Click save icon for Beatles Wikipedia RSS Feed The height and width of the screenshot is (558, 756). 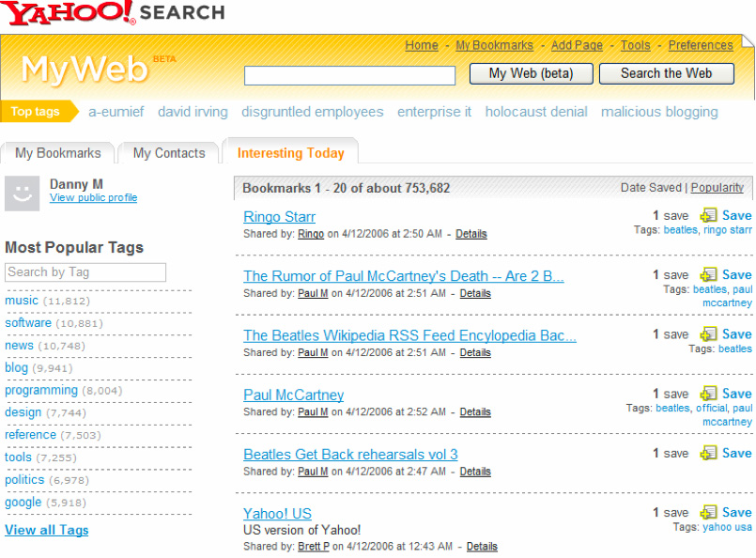click(x=708, y=333)
